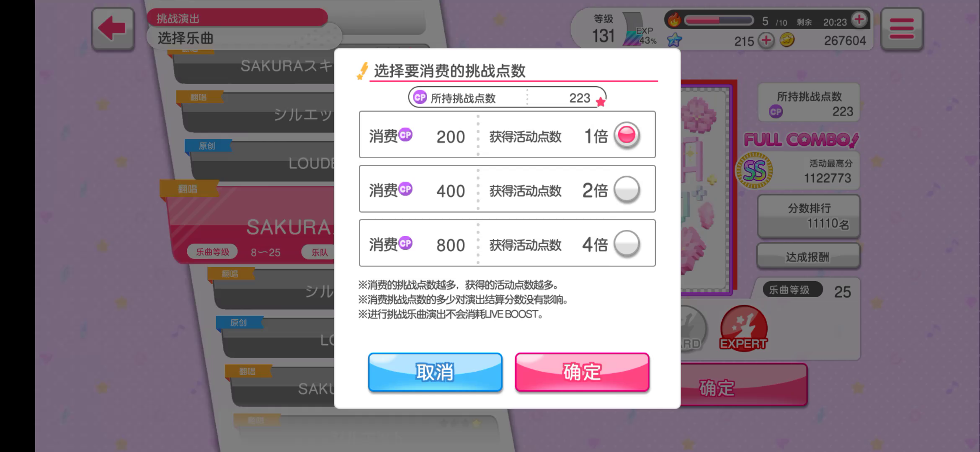Image resolution: width=980 pixels, height=452 pixels.
Task: Open the 分数排行 ranking panel
Action: tap(809, 216)
